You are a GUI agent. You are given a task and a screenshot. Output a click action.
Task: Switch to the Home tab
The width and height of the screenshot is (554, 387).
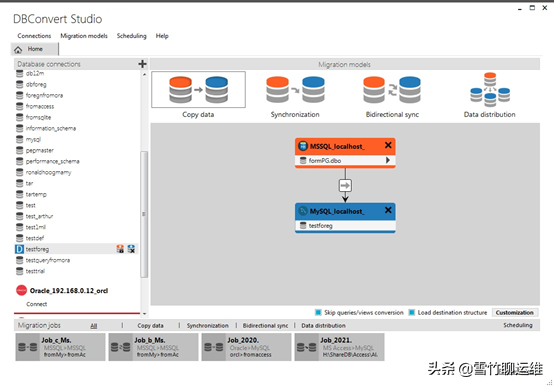35,49
